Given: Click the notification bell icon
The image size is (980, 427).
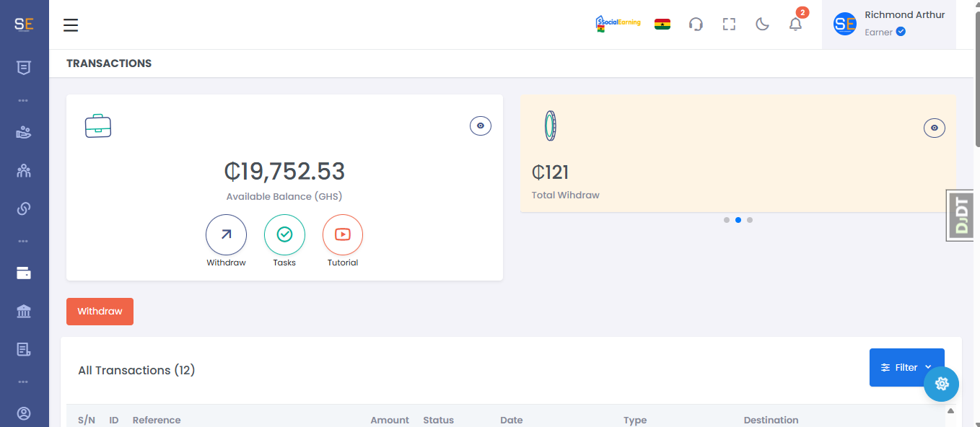Looking at the screenshot, I should [x=795, y=25].
